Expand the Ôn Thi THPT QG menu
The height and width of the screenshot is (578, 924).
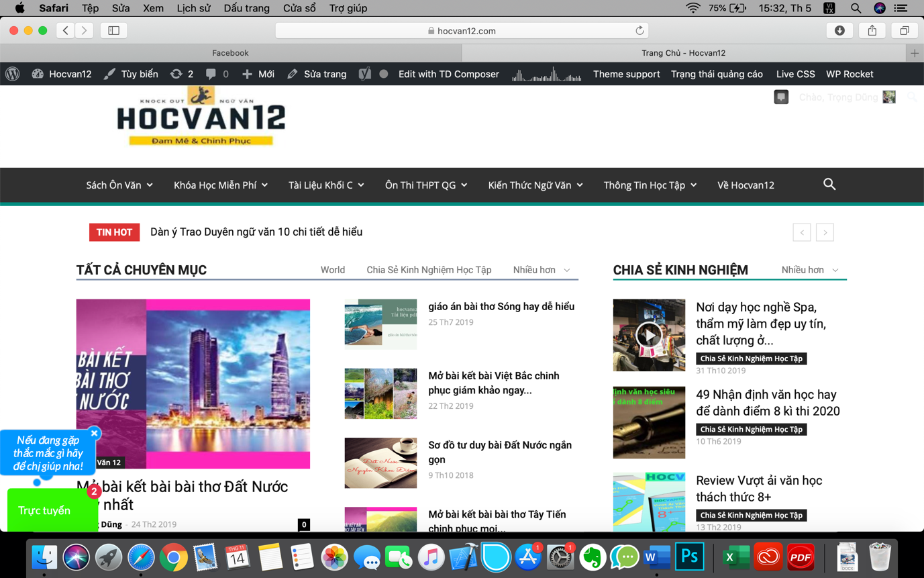point(426,185)
